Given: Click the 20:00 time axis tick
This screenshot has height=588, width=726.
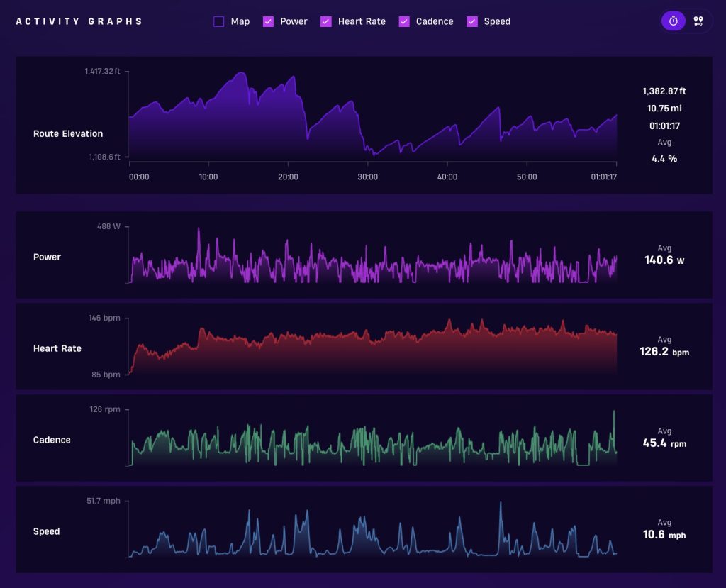Looking at the screenshot, I should pyautogui.click(x=288, y=177).
